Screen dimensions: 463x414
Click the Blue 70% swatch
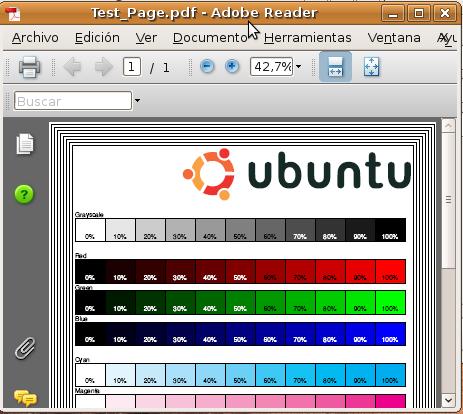(x=300, y=334)
